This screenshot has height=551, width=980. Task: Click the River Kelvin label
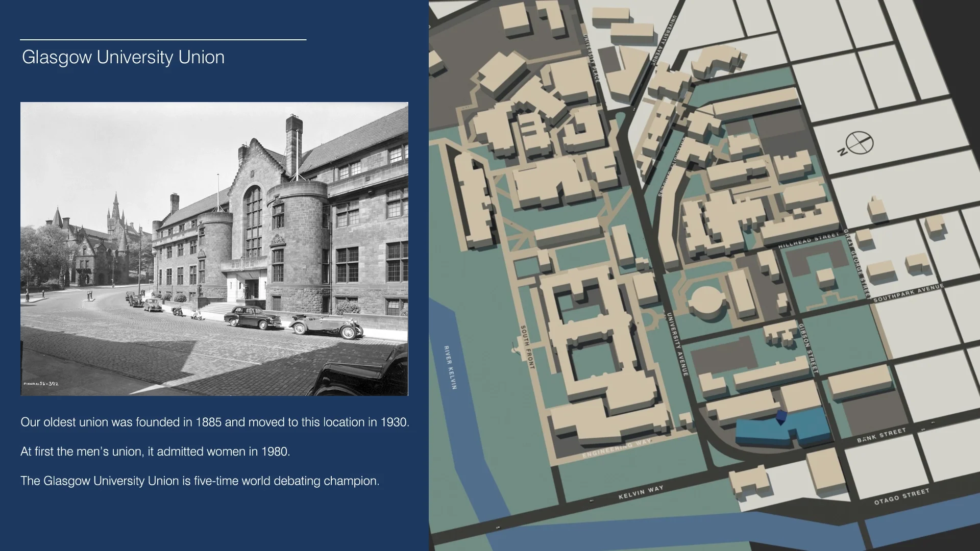tap(450, 367)
